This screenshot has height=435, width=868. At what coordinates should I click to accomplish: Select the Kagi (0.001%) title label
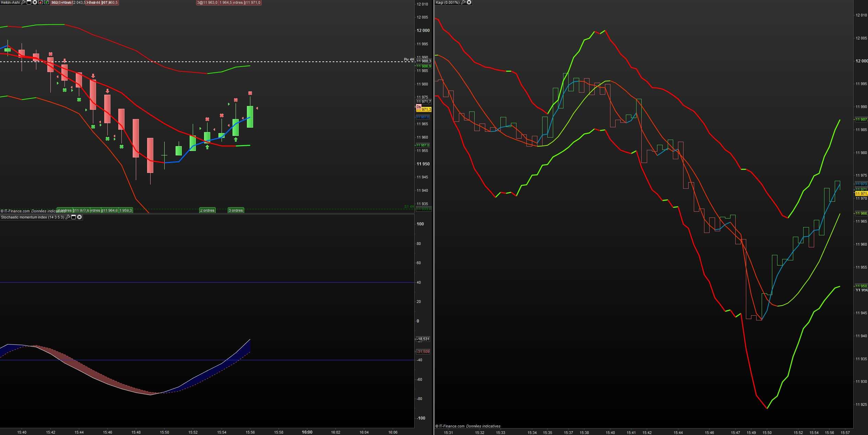pos(447,2)
